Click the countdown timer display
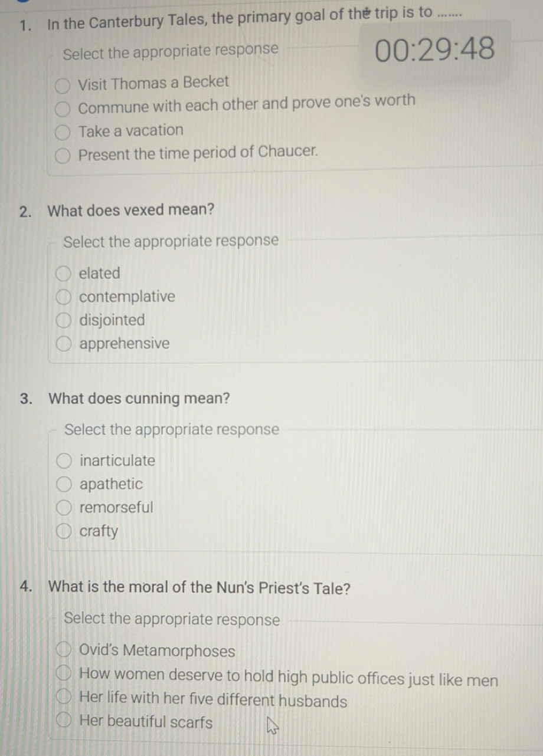543x756 pixels. pyautogui.click(x=436, y=50)
